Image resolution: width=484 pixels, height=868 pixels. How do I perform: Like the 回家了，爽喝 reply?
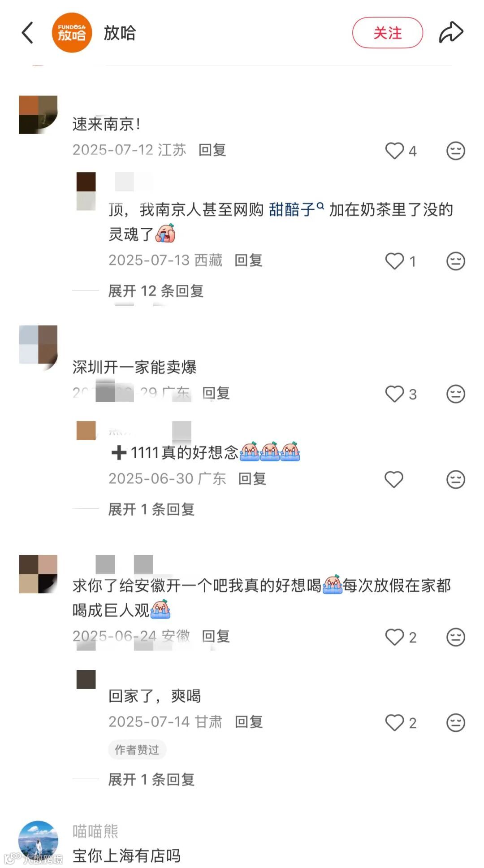tap(394, 722)
